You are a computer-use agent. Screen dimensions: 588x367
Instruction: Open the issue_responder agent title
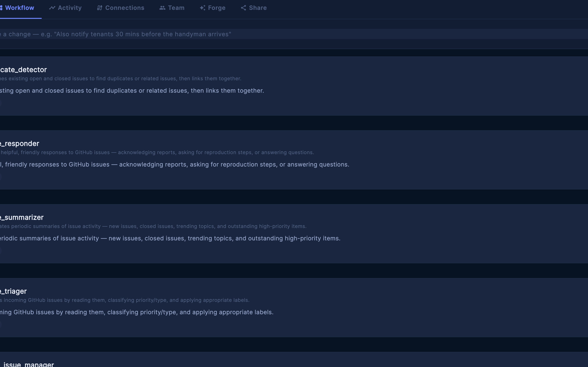[20, 143]
